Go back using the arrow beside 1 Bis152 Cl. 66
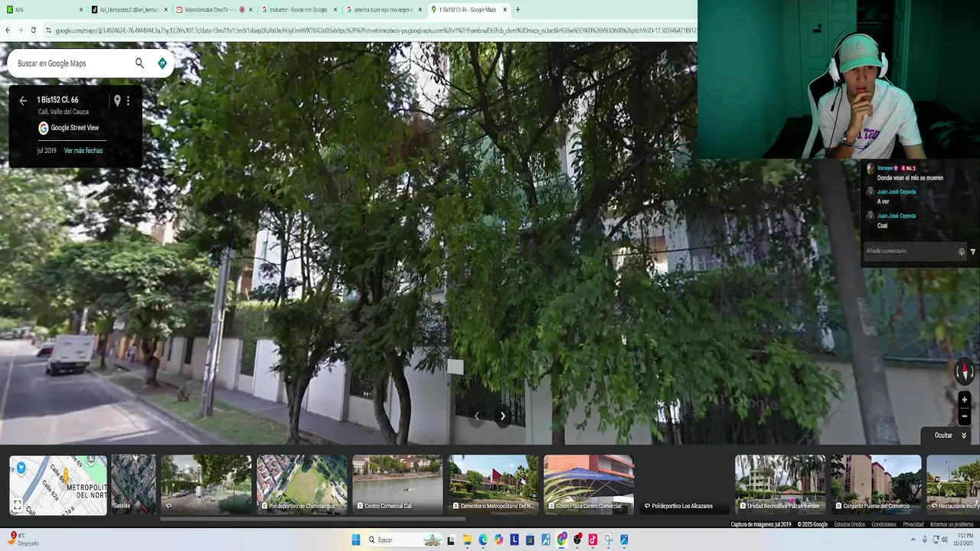 point(23,100)
